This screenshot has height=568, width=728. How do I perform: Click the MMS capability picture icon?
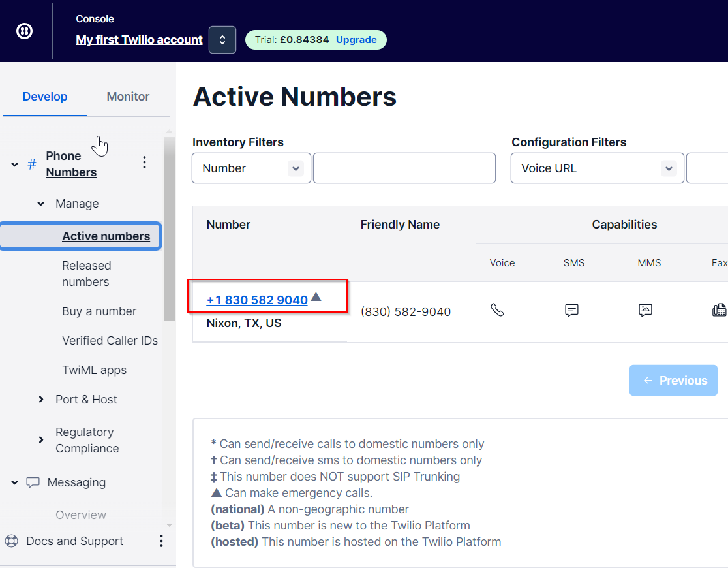point(645,311)
